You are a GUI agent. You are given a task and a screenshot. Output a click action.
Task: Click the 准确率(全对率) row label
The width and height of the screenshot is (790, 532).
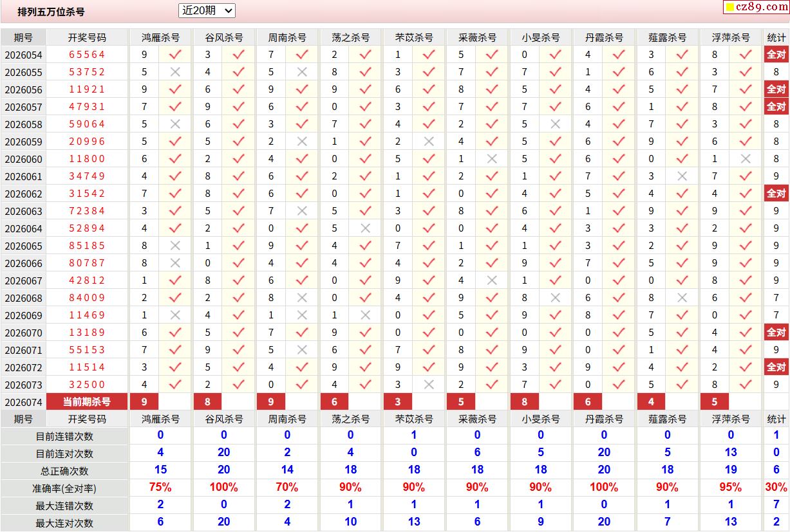[x=64, y=488]
